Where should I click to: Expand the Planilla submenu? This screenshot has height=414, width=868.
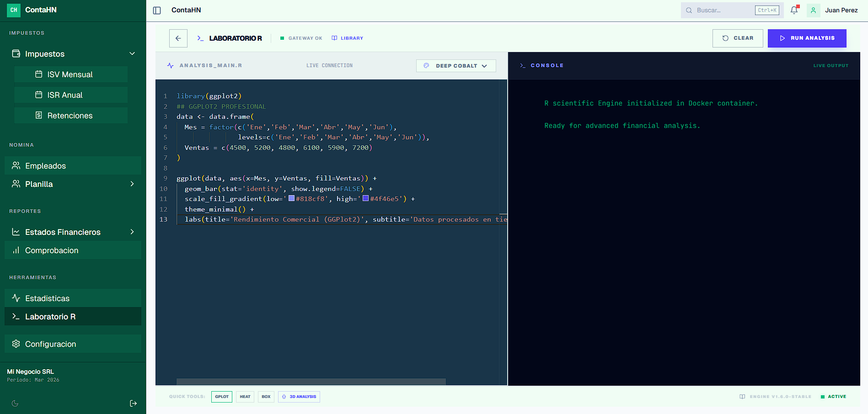click(x=132, y=184)
